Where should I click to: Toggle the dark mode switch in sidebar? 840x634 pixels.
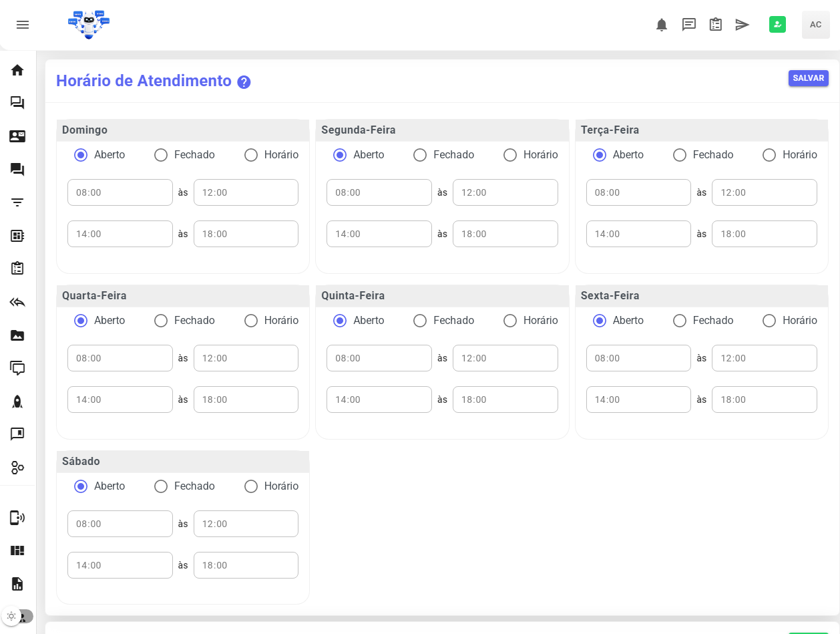pos(18,616)
